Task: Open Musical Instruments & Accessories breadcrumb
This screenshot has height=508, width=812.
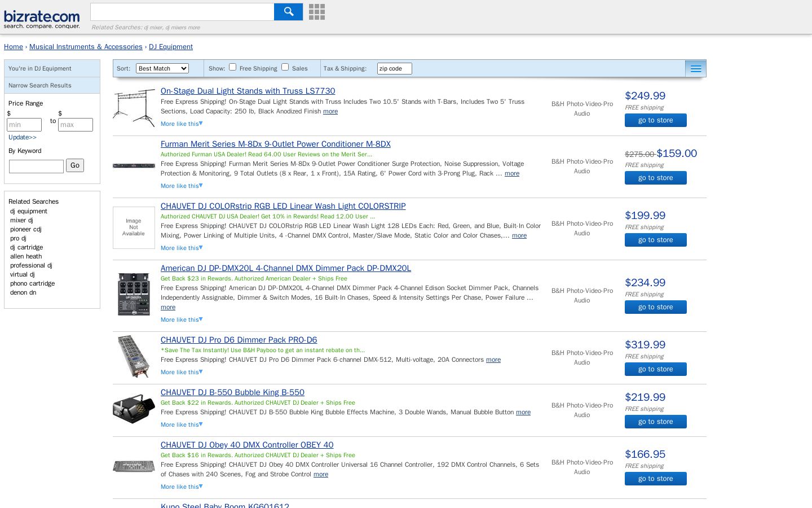Action: click(x=86, y=47)
